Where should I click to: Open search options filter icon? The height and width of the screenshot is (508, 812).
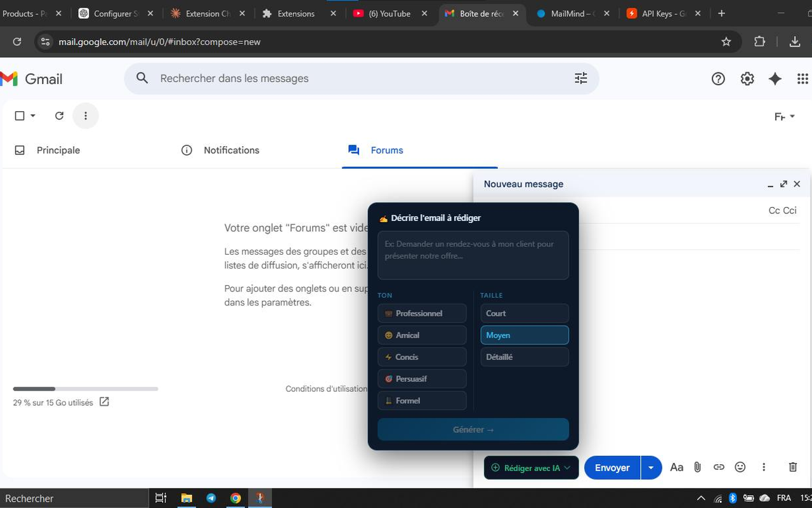pyautogui.click(x=581, y=78)
